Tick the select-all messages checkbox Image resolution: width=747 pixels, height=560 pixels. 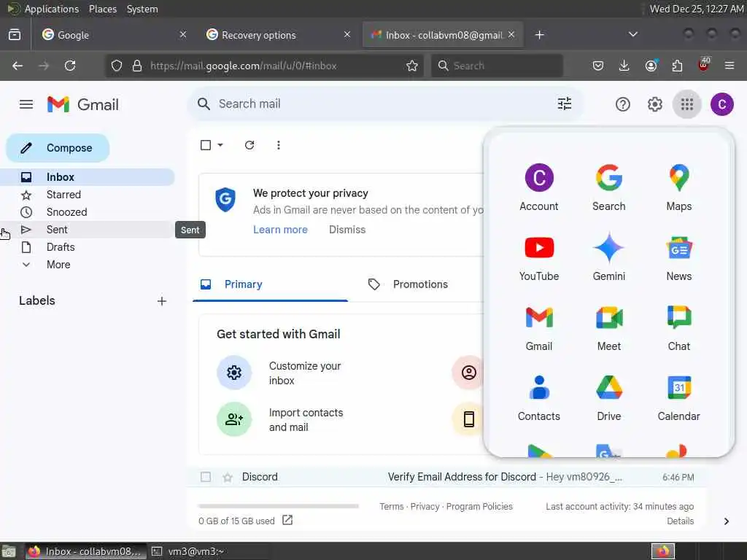(x=206, y=145)
